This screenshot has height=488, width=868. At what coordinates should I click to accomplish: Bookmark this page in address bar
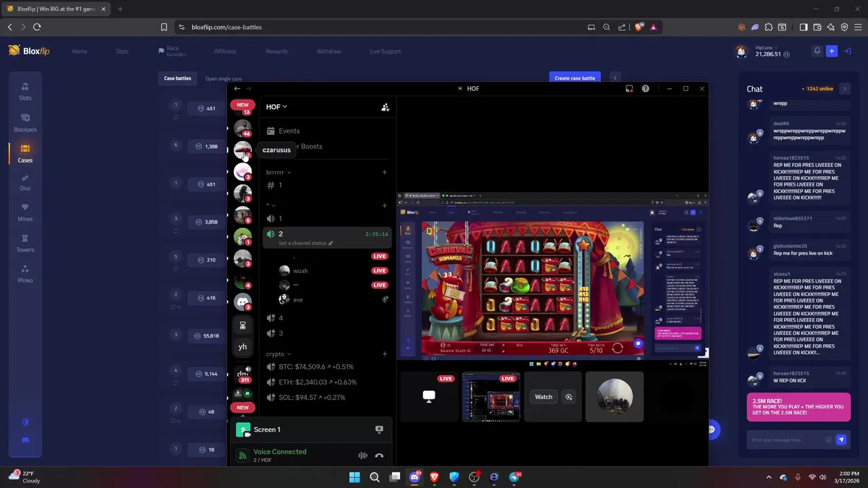[x=164, y=27]
